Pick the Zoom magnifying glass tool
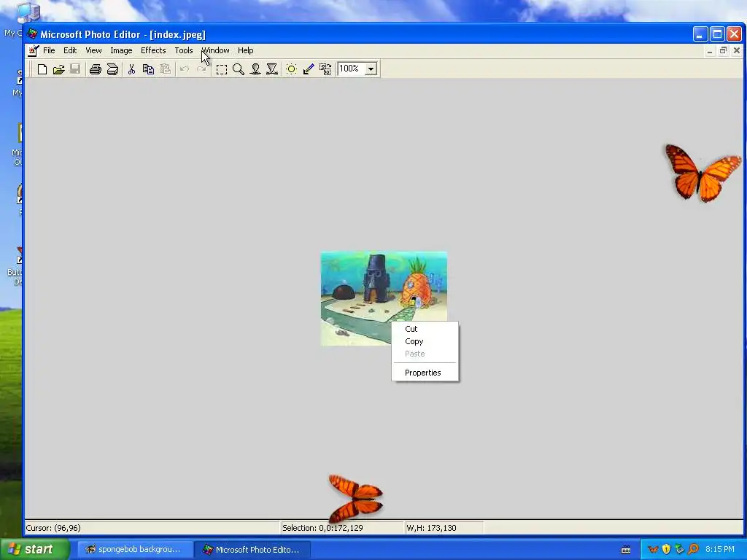 (239, 69)
